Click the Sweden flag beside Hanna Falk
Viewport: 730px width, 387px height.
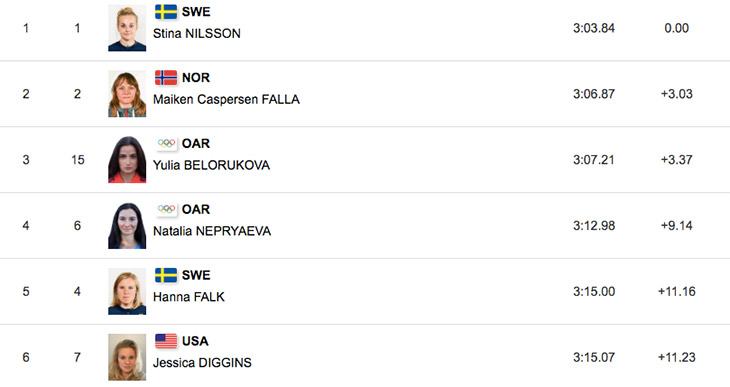coord(166,275)
